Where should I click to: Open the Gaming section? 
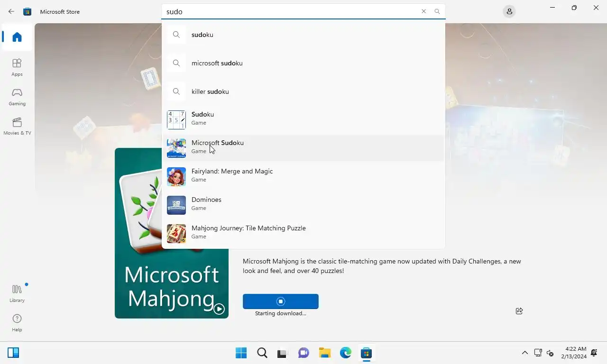(17, 97)
